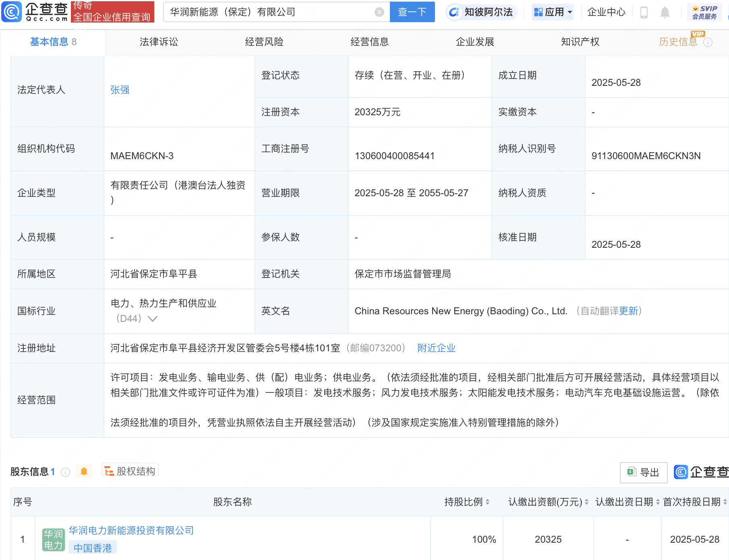Open the 知彼阿尔法 AI assistant

click(x=481, y=12)
